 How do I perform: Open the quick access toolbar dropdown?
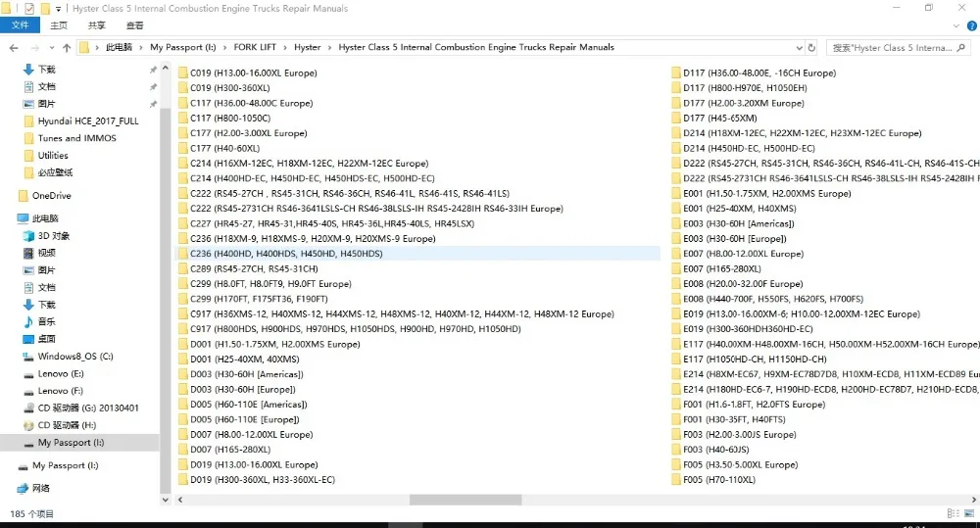[58, 9]
